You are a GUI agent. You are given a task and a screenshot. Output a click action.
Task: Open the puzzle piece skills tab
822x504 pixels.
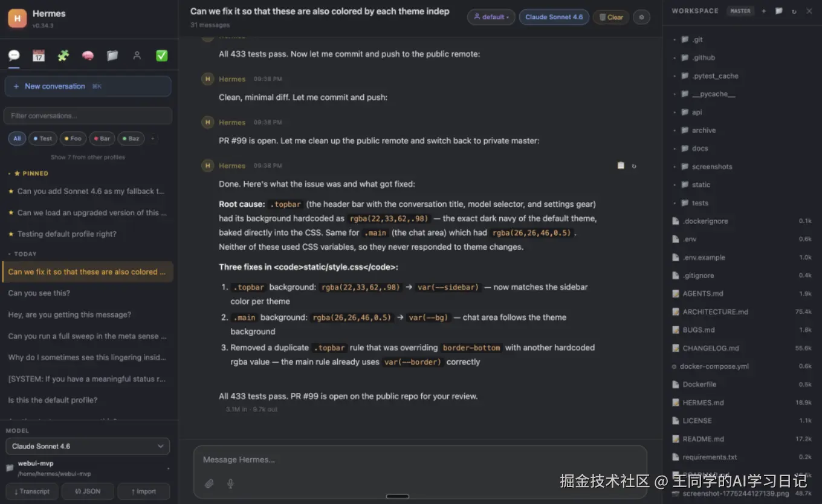point(63,56)
